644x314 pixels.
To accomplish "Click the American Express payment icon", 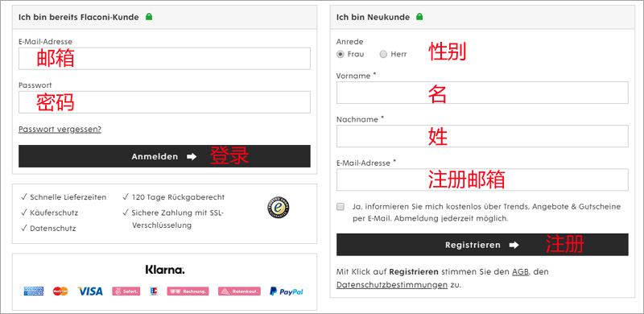I will click(34, 291).
